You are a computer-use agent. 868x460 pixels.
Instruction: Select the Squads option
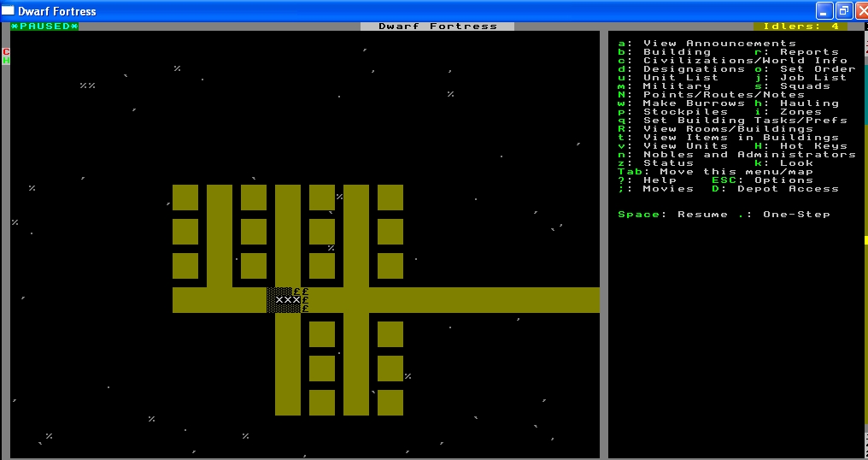tap(792, 86)
